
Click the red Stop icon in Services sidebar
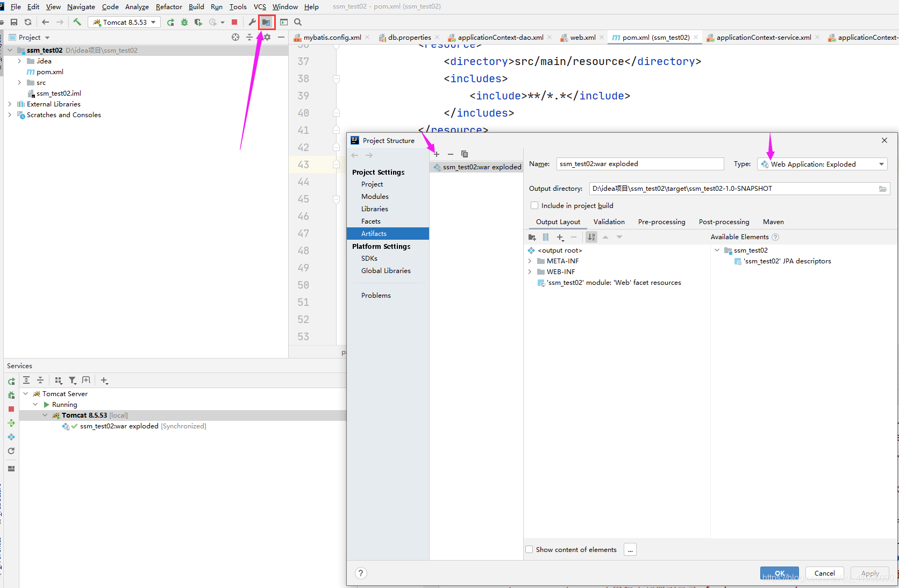click(11, 409)
